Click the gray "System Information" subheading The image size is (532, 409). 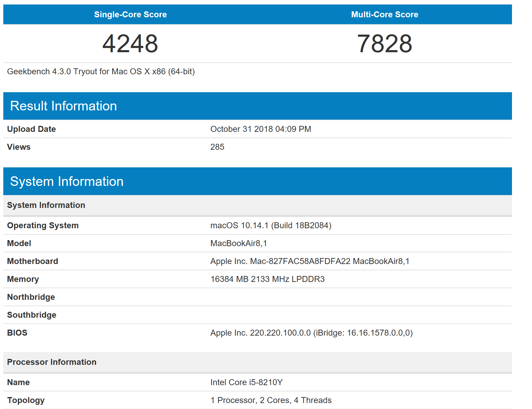(46, 205)
